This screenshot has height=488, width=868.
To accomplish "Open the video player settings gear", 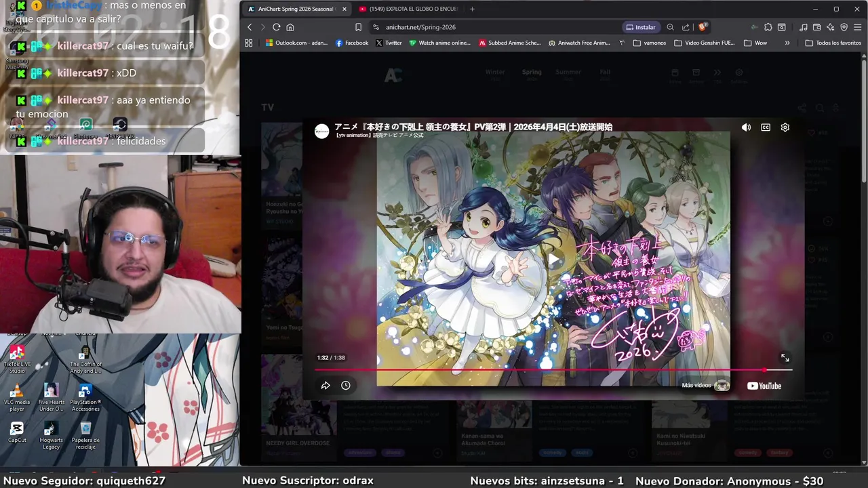I will pyautogui.click(x=785, y=127).
